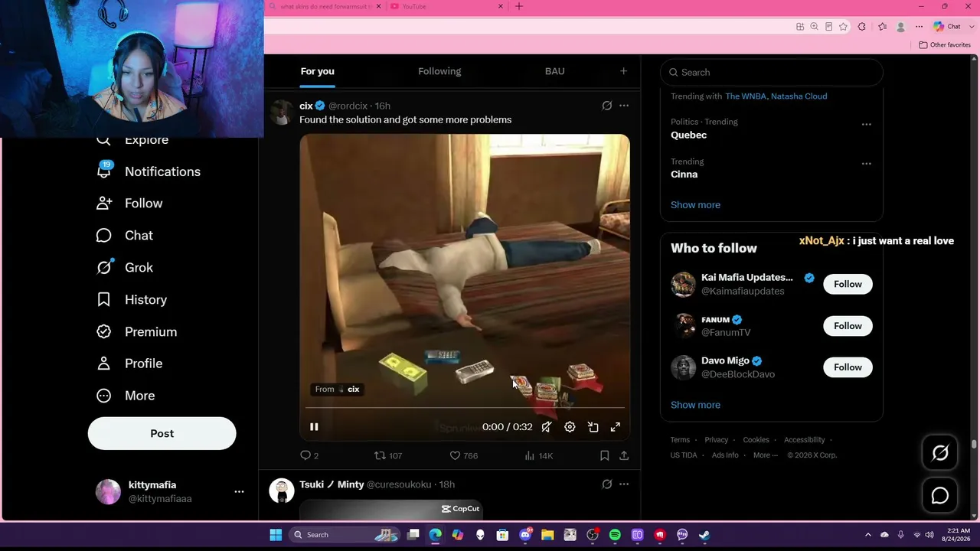Select the 'what skins do need' browser tab

325,7
